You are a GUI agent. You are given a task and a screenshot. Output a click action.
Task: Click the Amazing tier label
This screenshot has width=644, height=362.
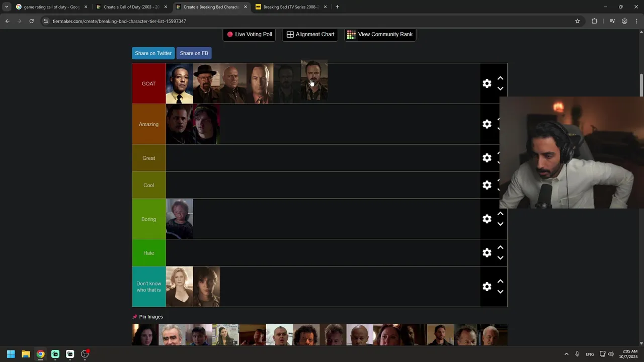tap(148, 124)
